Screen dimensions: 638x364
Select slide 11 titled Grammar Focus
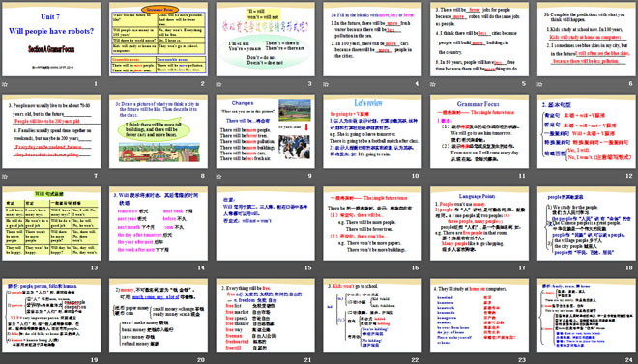point(479,131)
